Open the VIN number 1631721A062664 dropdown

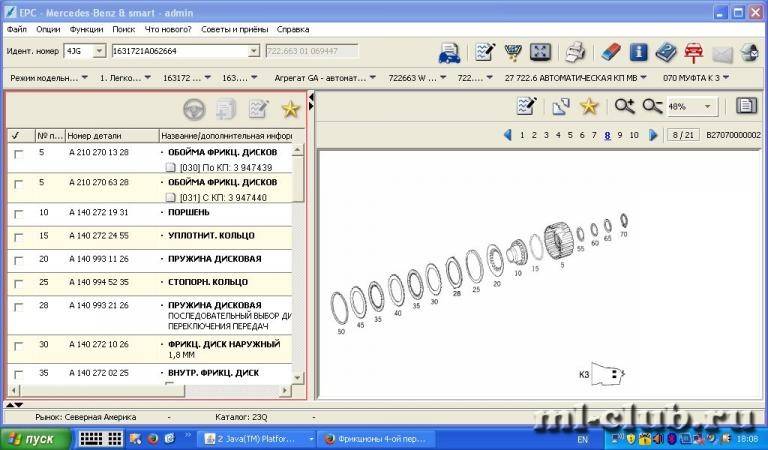254,50
